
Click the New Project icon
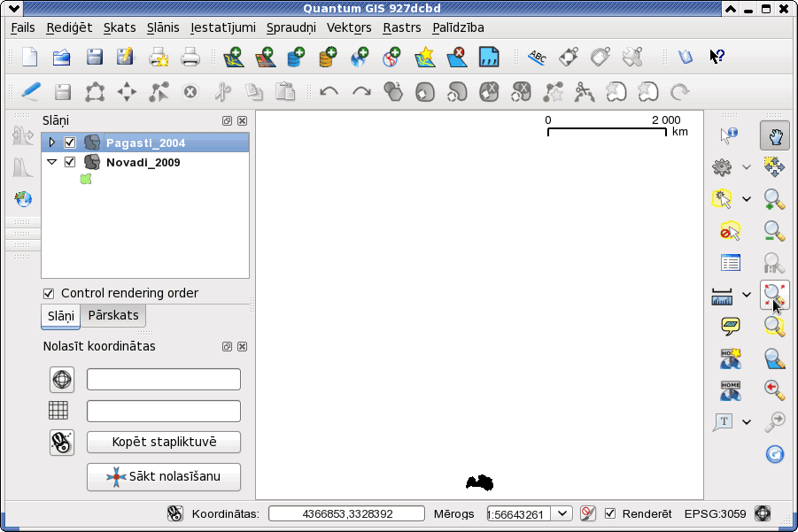(30, 57)
